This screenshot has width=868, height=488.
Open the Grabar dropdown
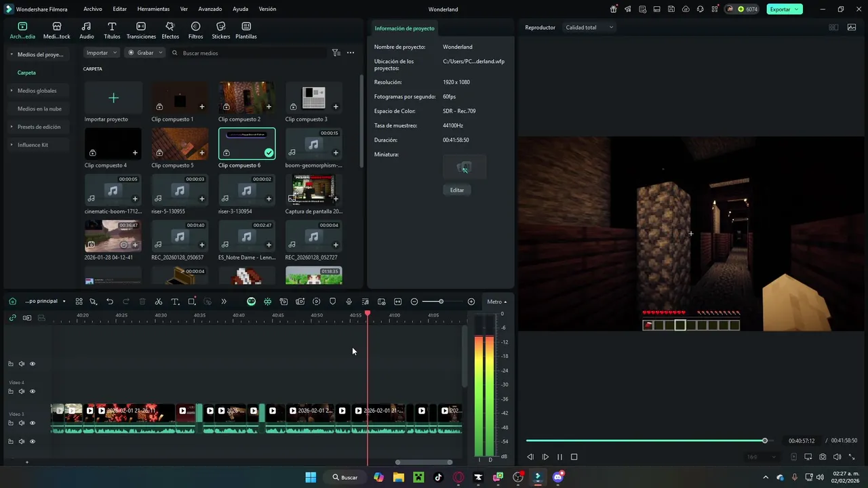pyautogui.click(x=145, y=52)
